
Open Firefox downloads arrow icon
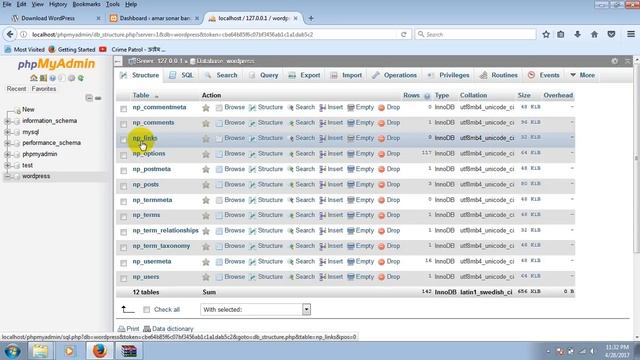[x=577, y=34]
